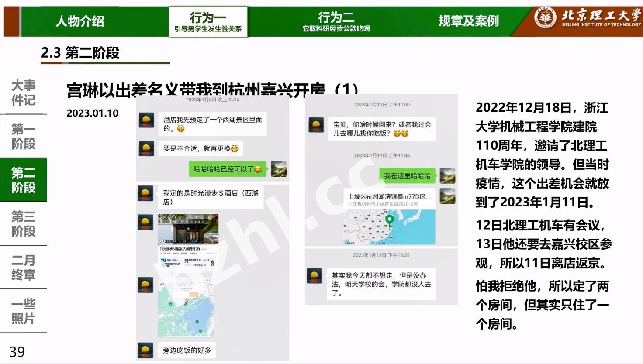The width and height of the screenshot is (643, 364).
Task: Open the 人物介绍 tab
Action: pyautogui.click(x=80, y=21)
